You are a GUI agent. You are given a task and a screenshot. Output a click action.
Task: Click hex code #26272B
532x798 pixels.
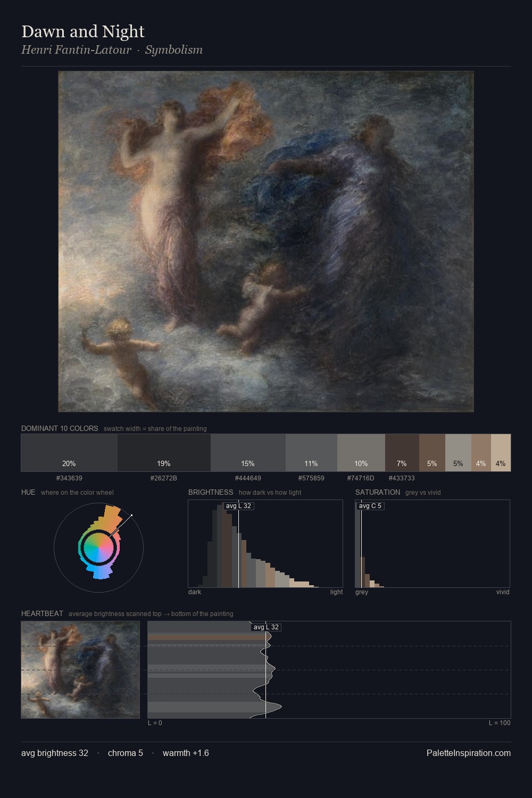164,478
